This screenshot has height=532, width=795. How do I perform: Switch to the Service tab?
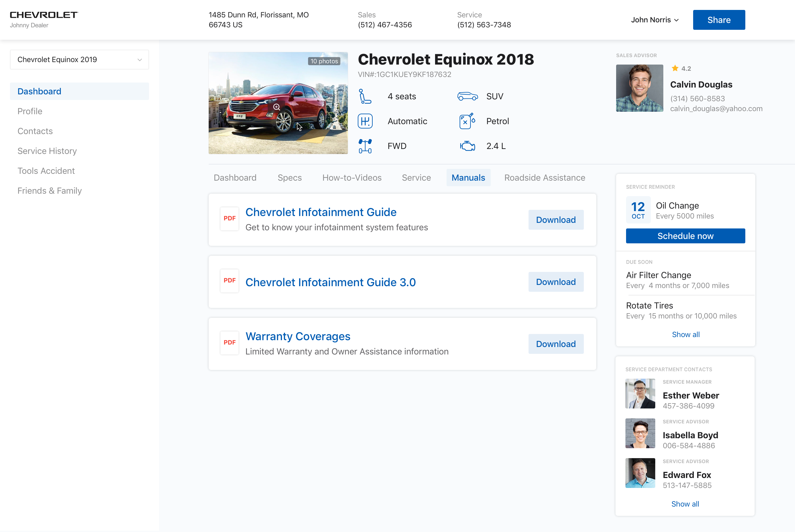tap(416, 178)
